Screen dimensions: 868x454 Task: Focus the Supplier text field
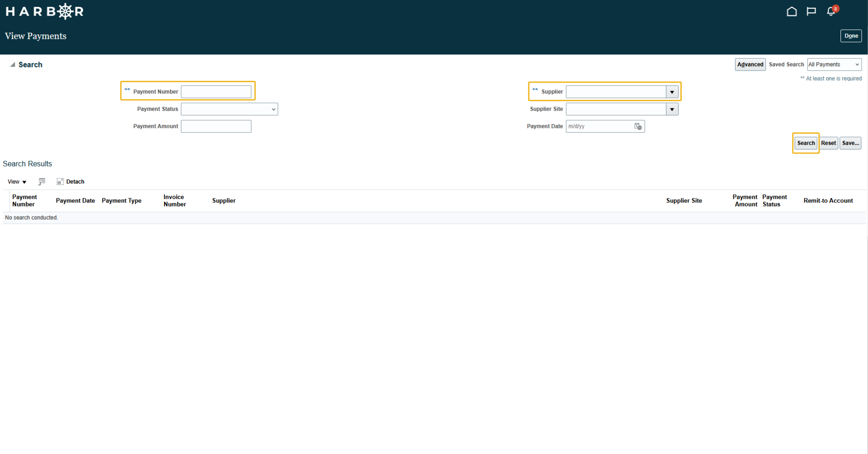616,92
